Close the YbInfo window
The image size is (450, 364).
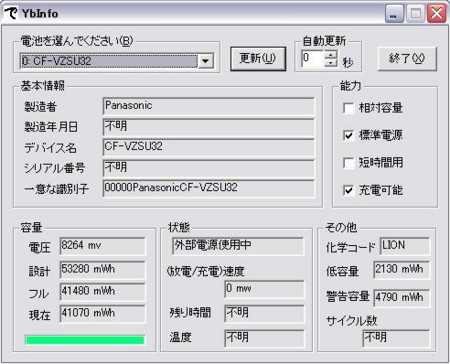(437, 14)
